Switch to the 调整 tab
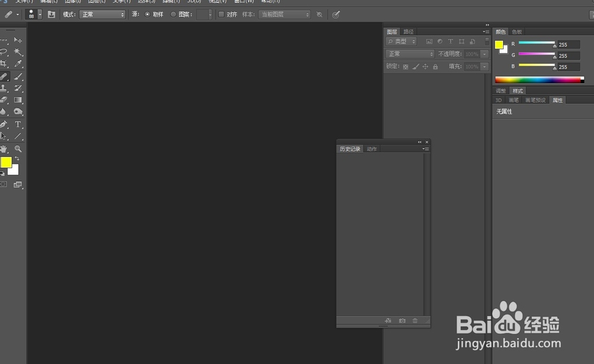Viewport: 594px width, 364px height. tap(501, 91)
